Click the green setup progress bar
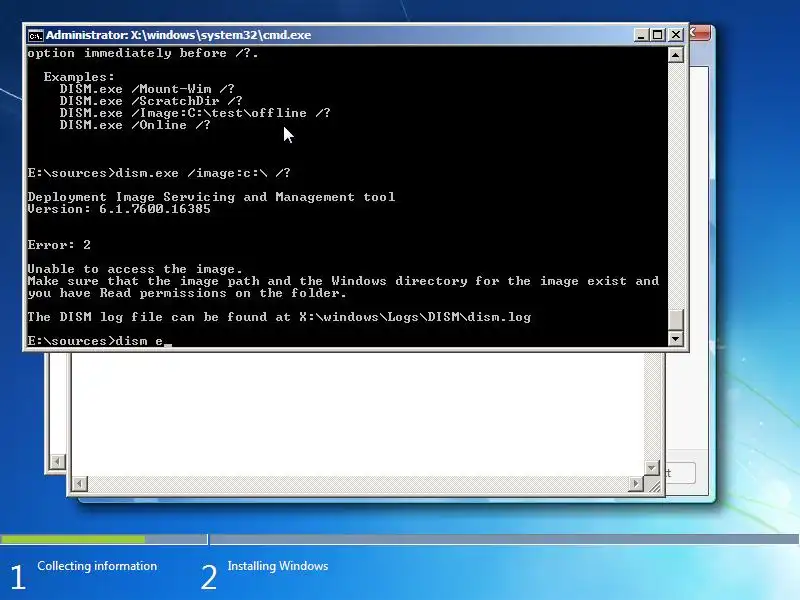Viewport: 800px width, 600px height. pyautogui.click(x=72, y=539)
